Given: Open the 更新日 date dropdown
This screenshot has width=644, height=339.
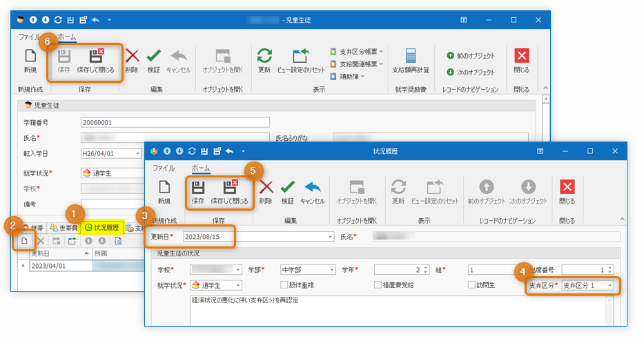Looking at the screenshot, I should click(330, 237).
